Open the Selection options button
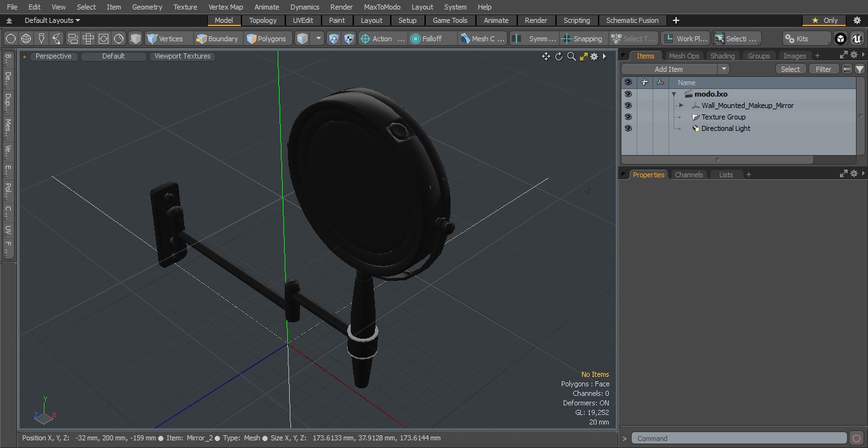Screen dimensions: 868x448 (736, 39)
